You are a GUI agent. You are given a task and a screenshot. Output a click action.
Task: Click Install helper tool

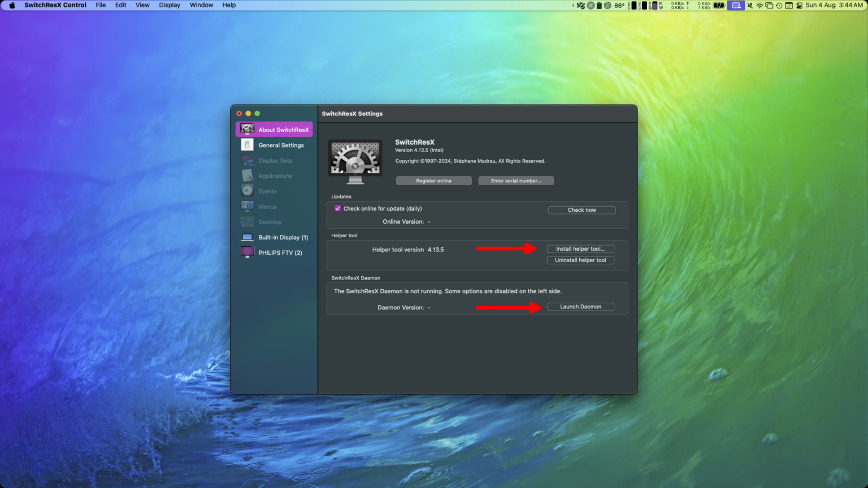[x=580, y=249]
